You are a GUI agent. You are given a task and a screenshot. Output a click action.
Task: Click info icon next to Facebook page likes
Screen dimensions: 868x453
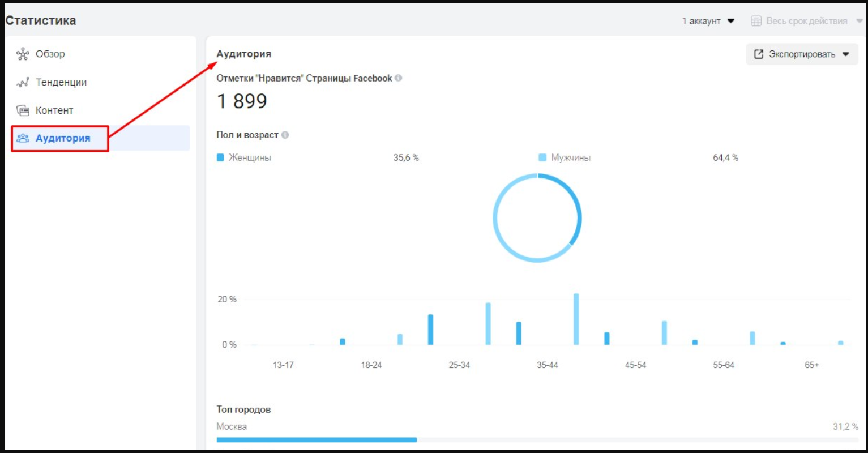point(399,78)
